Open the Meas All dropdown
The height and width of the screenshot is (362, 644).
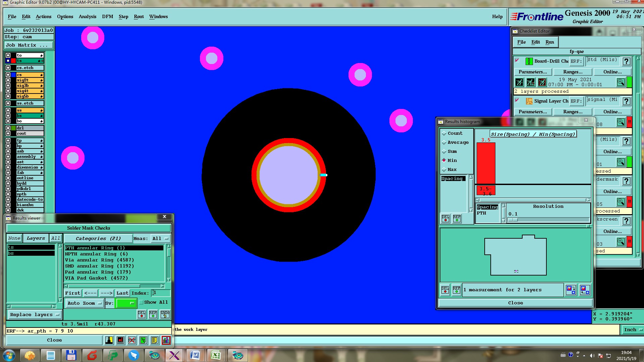160,239
